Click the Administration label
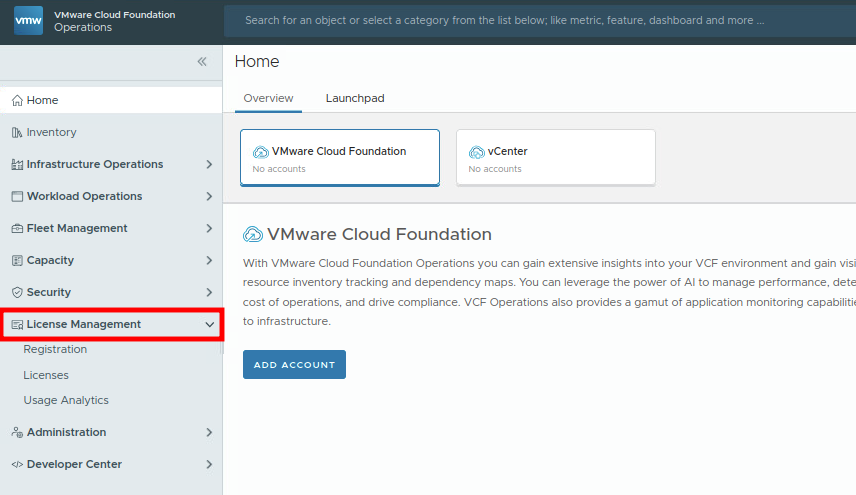Screen dimensions: 856x495 coord(67,432)
